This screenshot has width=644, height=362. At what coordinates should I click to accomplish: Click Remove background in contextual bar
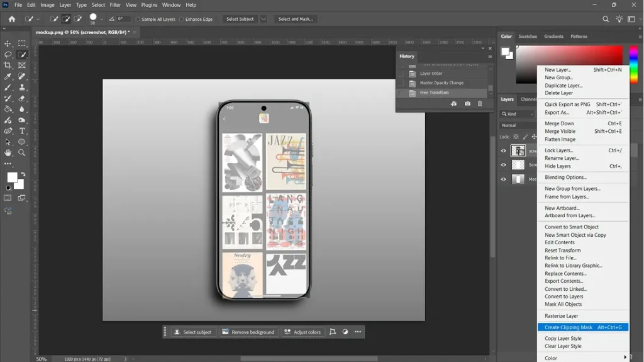tap(248, 332)
